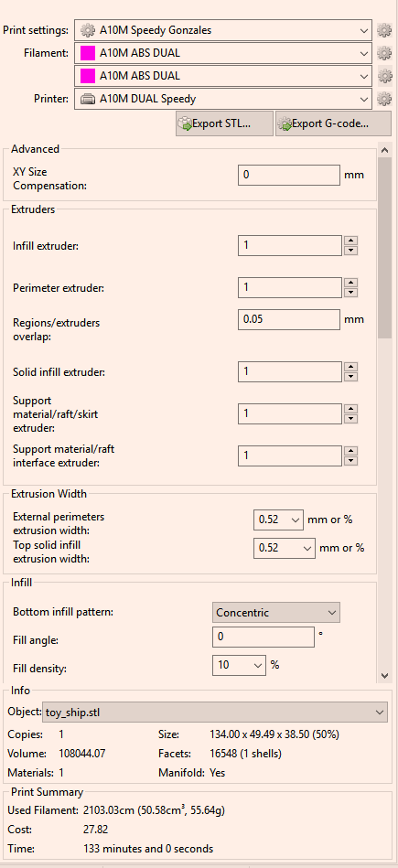Click second filament magenta color swatch
Screen dimensions: 398x868
[88, 76]
